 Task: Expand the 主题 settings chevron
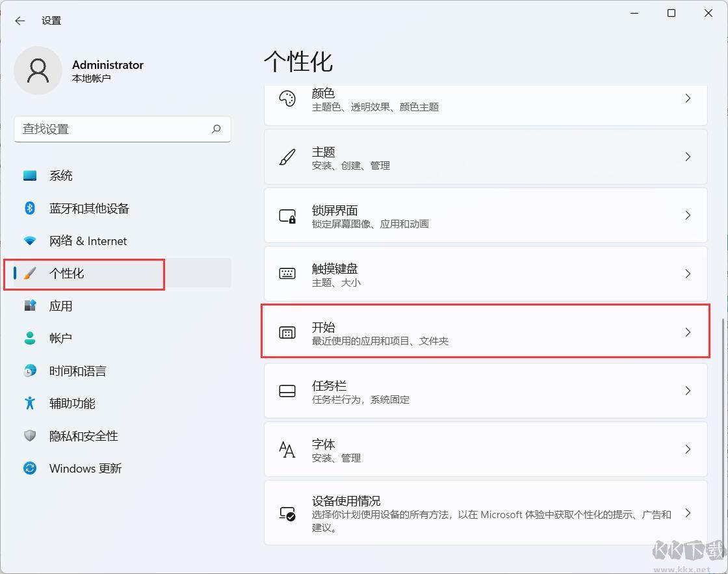coord(688,157)
